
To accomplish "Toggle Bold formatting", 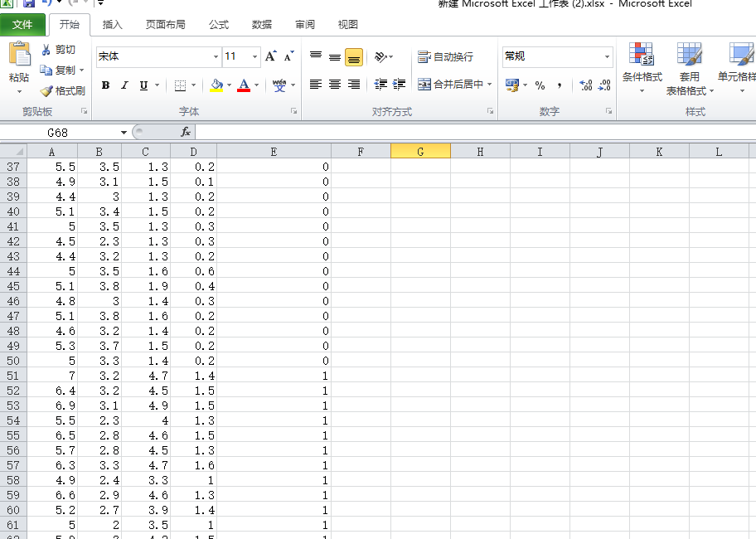I will click(x=105, y=85).
